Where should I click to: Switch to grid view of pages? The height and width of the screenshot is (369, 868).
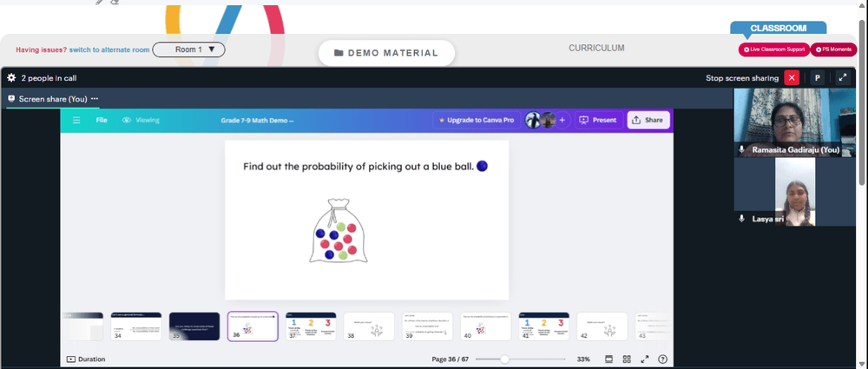627,359
